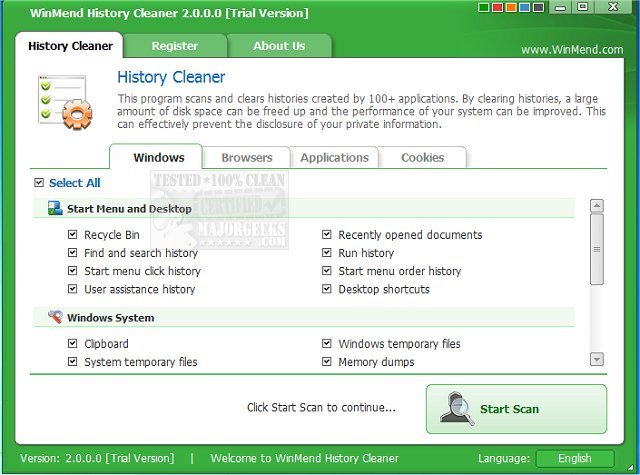Viewport: 640px width, 475px height.
Task: Close the WinMend History Cleaner window
Action: 613,7
